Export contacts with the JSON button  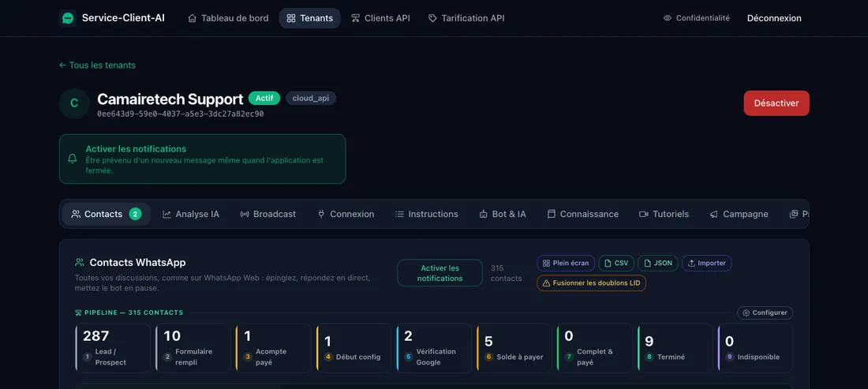pos(657,264)
